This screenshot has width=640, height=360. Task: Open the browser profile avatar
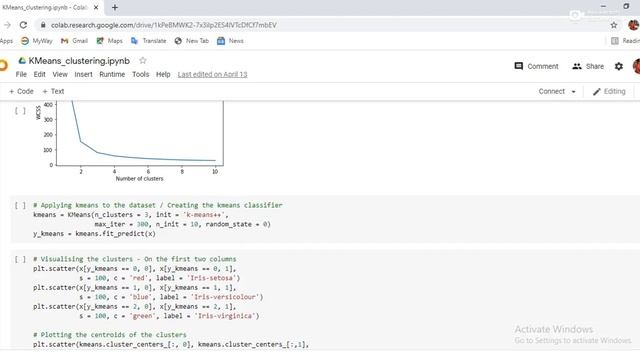(633, 25)
